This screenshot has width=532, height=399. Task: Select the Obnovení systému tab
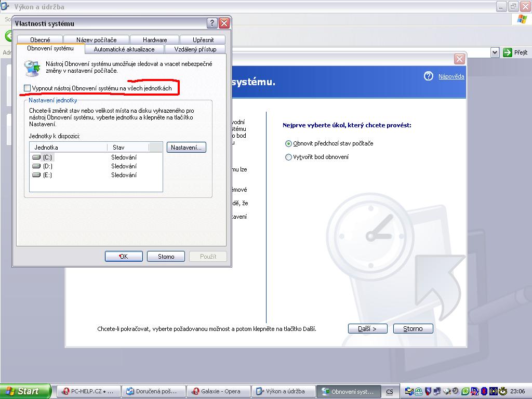50,48
